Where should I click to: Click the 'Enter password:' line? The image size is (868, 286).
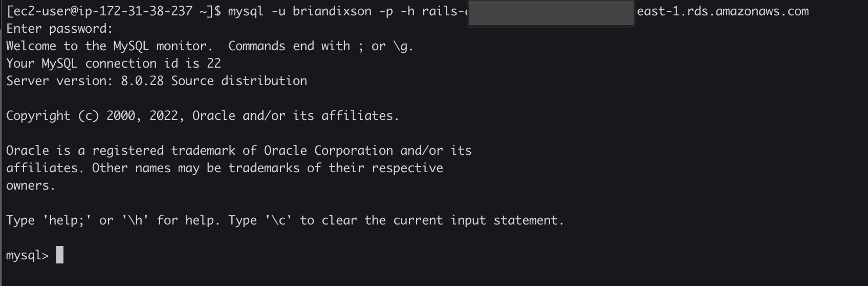[59, 29]
